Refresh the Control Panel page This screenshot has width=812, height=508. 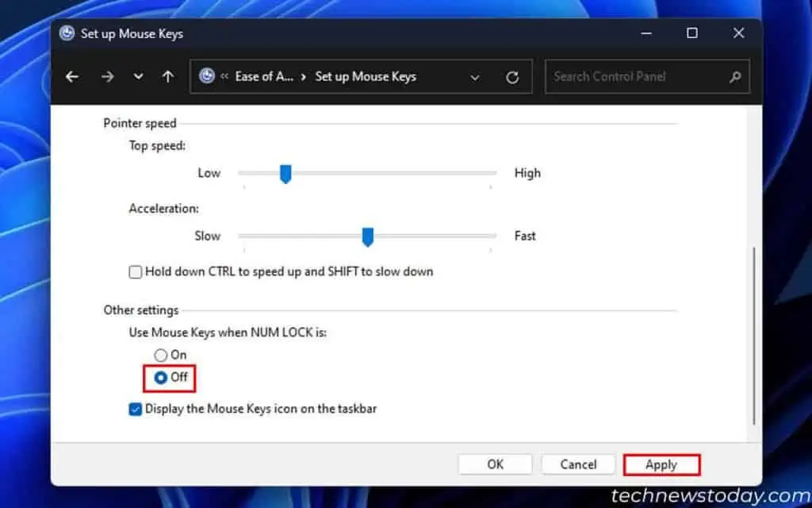(x=512, y=77)
